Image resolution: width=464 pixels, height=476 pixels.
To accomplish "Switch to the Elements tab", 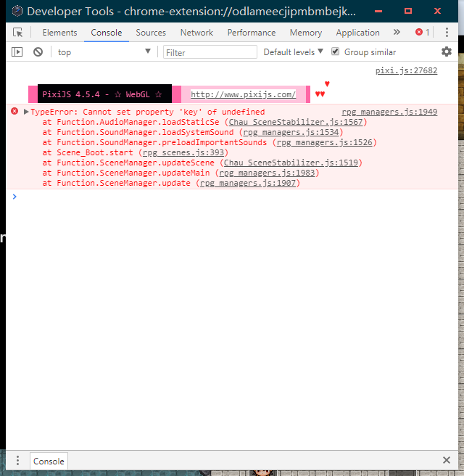I will 59,33.
